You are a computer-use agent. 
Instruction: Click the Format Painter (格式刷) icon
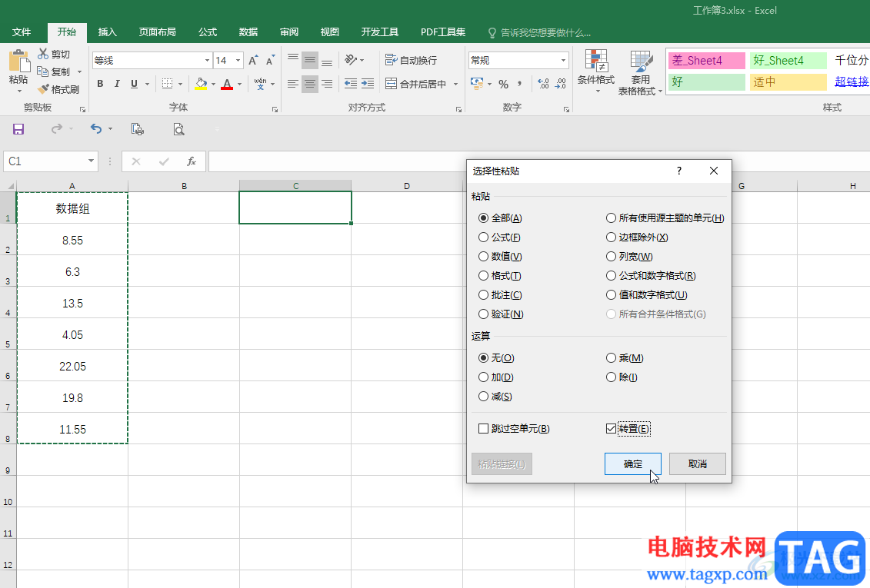tap(58, 89)
